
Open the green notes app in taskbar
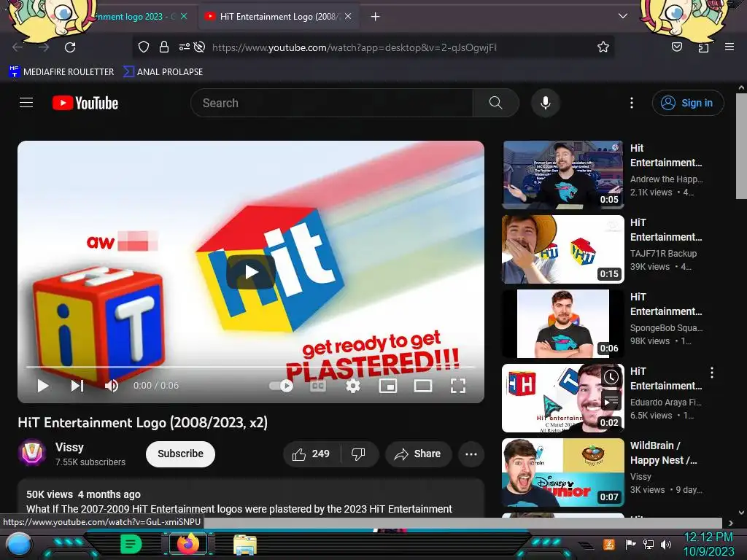point(131,544)
